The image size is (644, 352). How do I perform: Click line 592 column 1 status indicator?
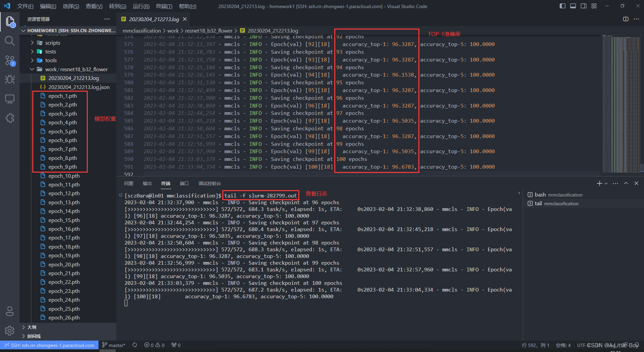(x=535, y=345)
